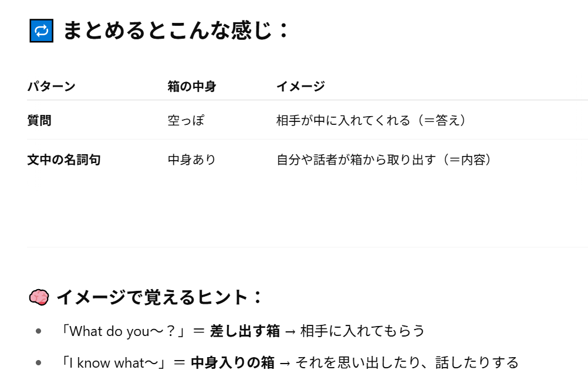Click the 中身あり table cell
Screen dimensions: 588x387
[192, 160]
